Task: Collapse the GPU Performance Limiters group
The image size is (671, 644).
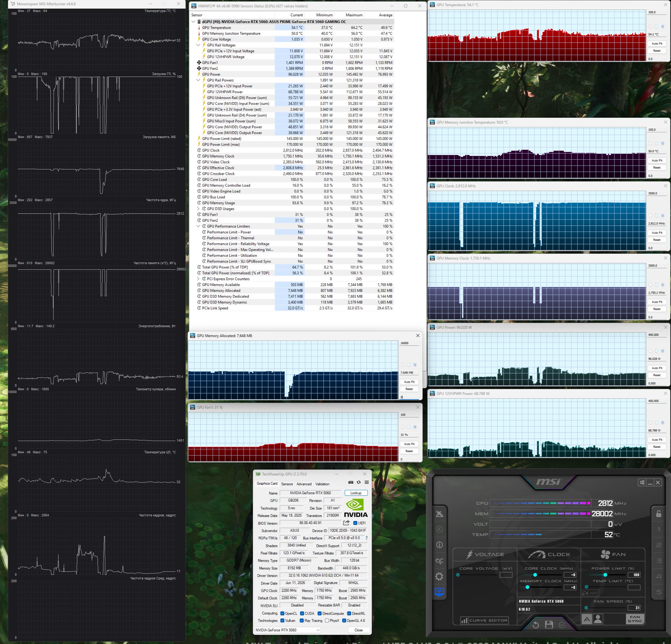Action: pos(198,226)
